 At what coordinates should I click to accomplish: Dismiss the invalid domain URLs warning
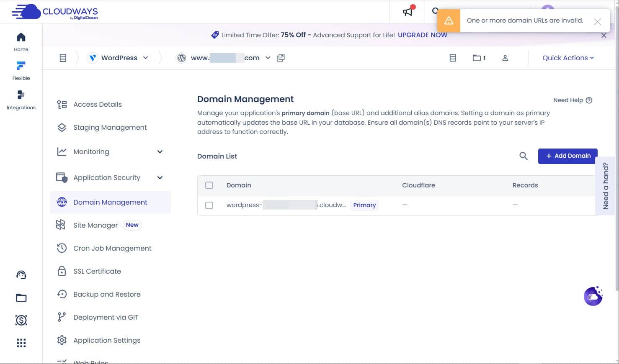click(x=597, y=22)
